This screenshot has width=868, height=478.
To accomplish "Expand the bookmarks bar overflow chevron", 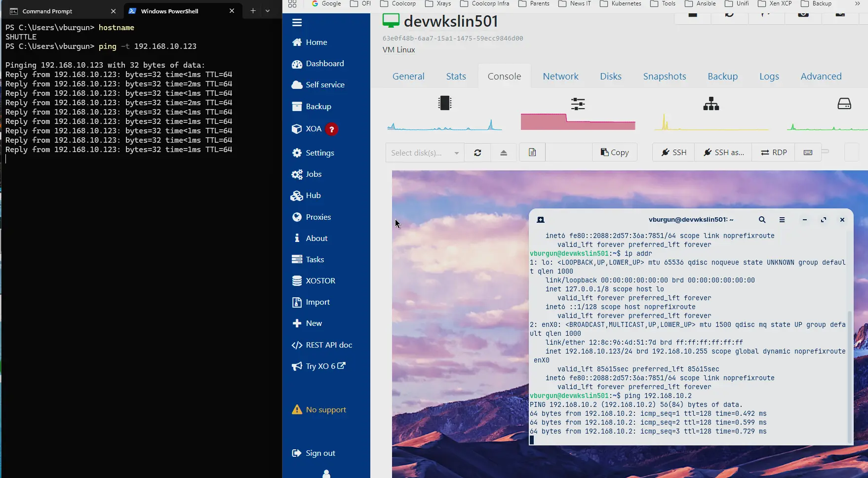I will tap(858, 3).
